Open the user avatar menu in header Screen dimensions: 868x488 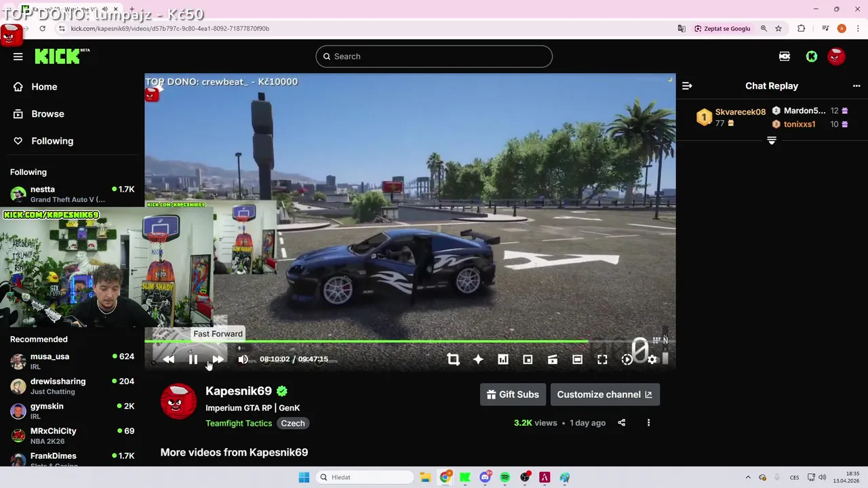coord(836,57)
